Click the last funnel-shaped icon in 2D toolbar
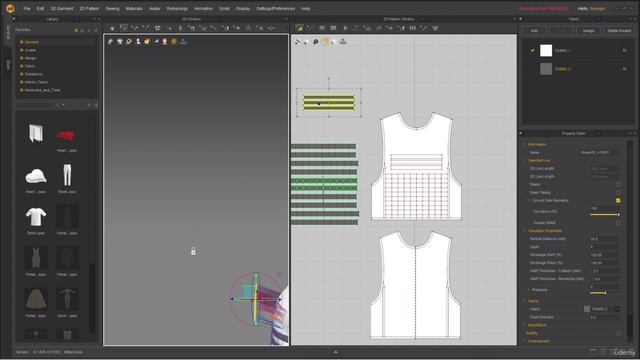The height and width of the screenshot is (360, 640). click(436, 28)
